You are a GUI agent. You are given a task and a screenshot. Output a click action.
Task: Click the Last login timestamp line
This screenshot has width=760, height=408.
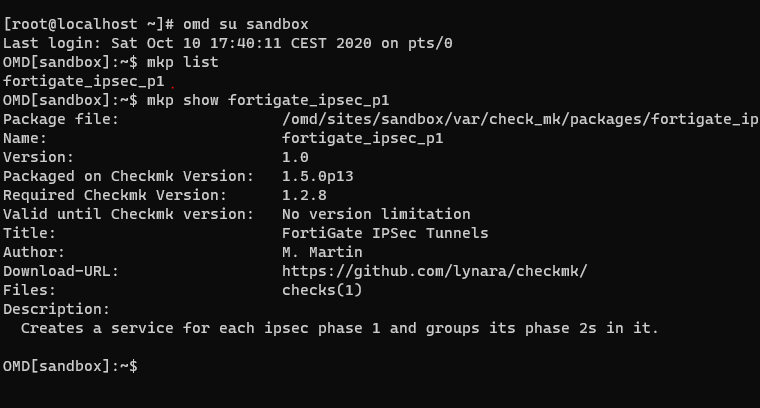pyautogui.click(x=228, y=43)
